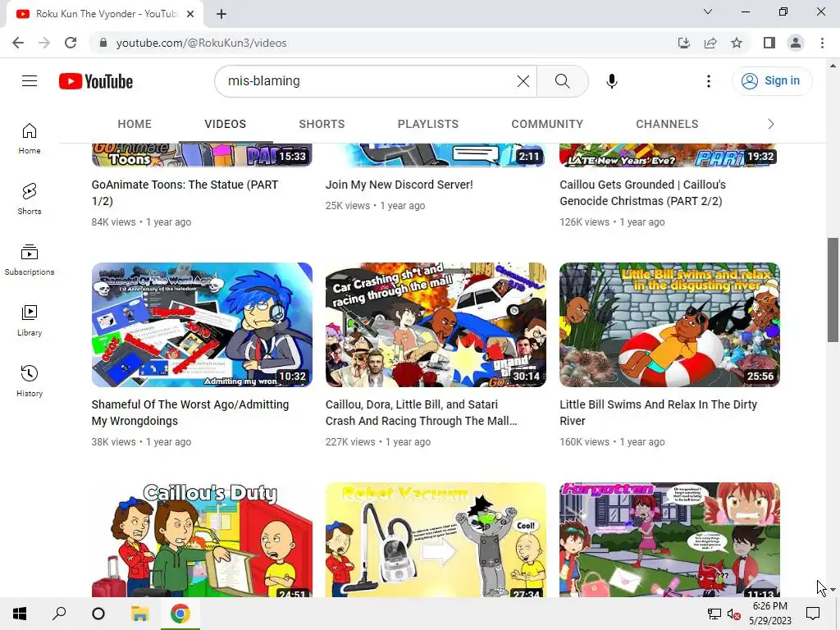The width and height of the screenshot is (840, 630).
Task: Open Crash And Racing Through The Mall title
Action: coord(421,413)
